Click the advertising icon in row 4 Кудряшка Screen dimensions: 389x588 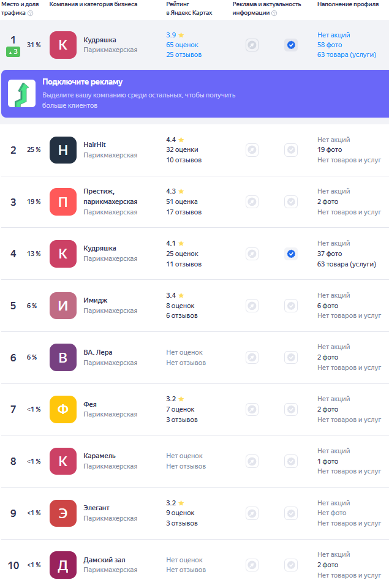click(252, 254)
